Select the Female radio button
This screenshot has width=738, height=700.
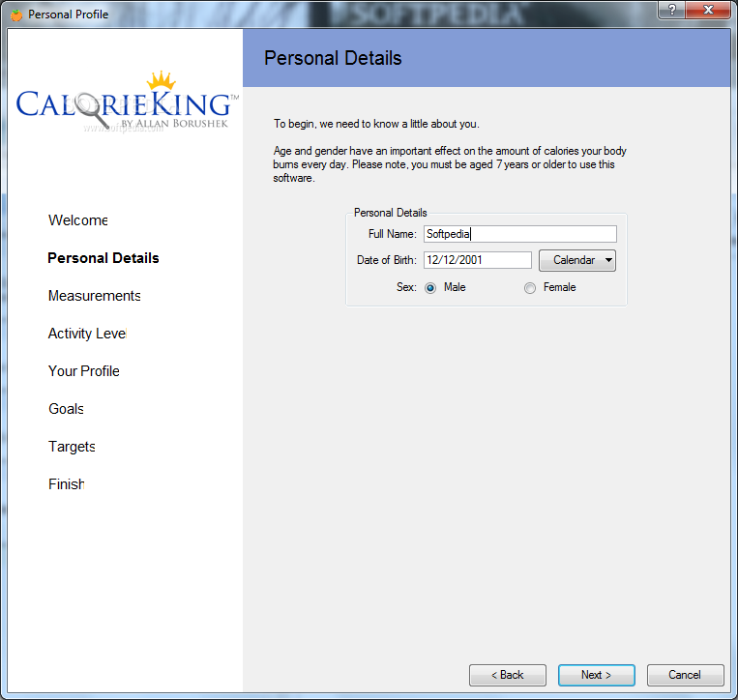pos(530,288)
